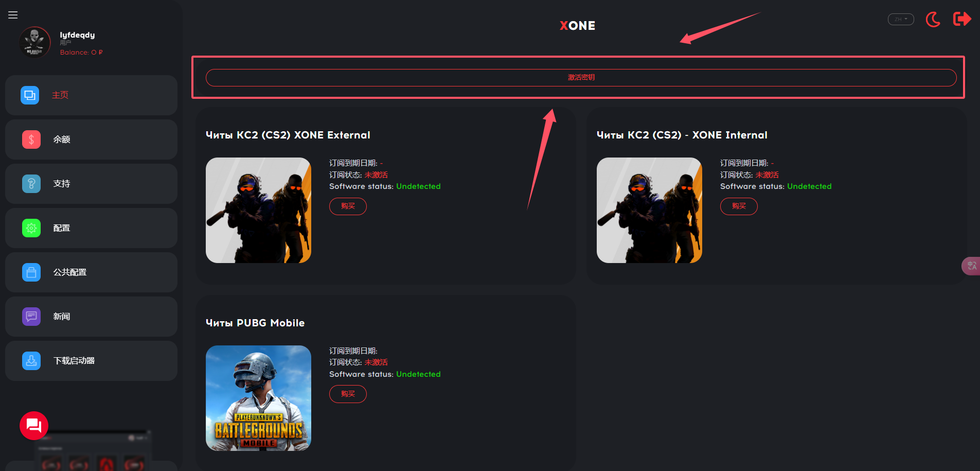Image resolution: width=980 pixels, height=471 pixels.
Task: Click the 下载启动器 download icon
Action: coord(31,361)
